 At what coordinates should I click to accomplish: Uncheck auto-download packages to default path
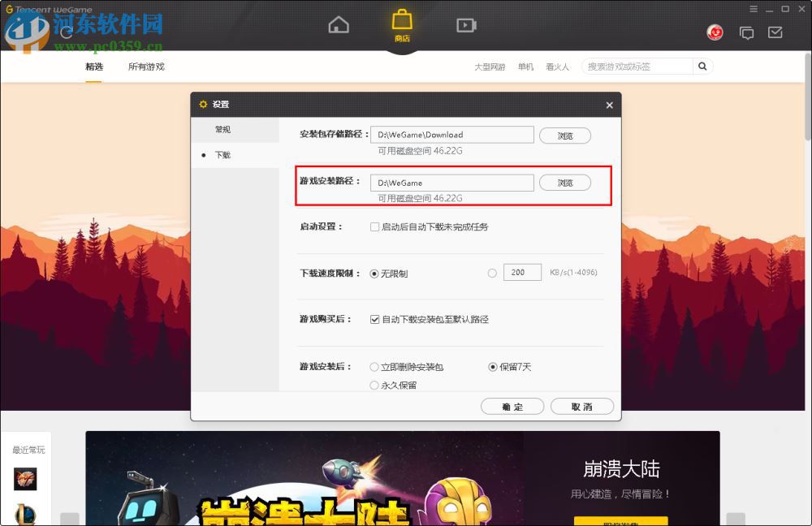tap(374, 319)
